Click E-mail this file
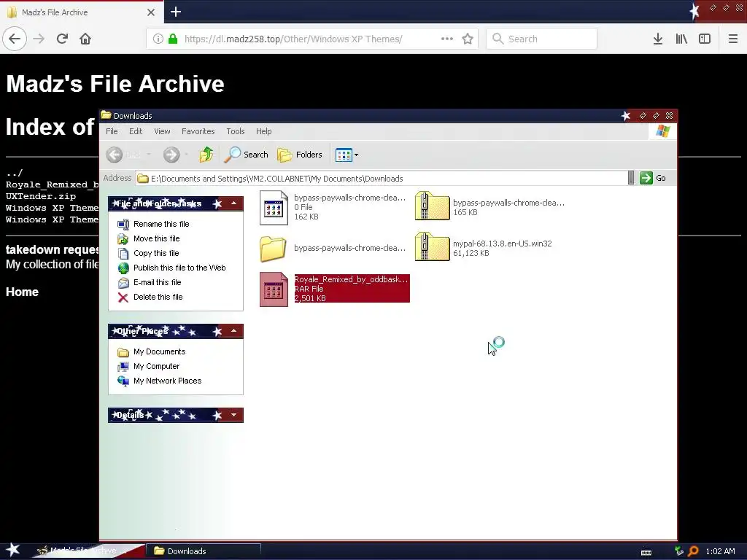Image resolution: width=747 pixels, height=560 pixels. point(149,282)
